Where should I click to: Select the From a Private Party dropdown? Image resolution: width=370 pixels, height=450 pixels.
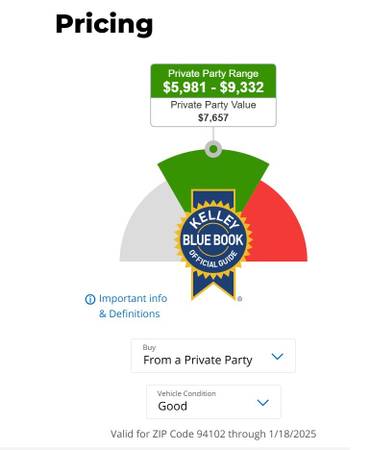[x=213, y=356]
